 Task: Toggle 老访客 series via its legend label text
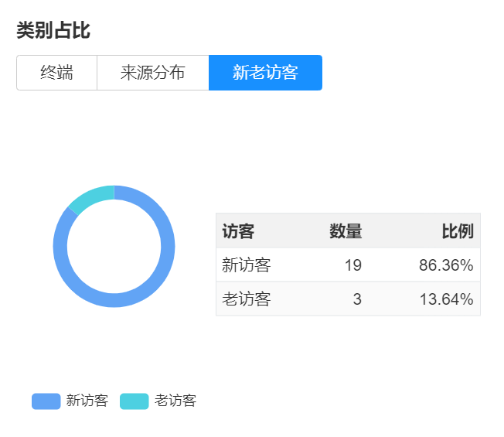pyautogui.click(x=175, y=401)
